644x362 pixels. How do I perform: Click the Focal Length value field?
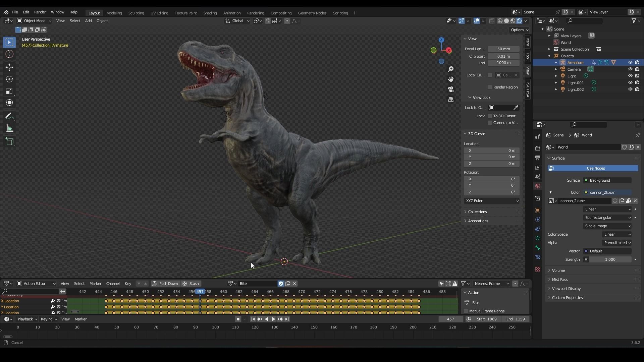coord(504,49)
